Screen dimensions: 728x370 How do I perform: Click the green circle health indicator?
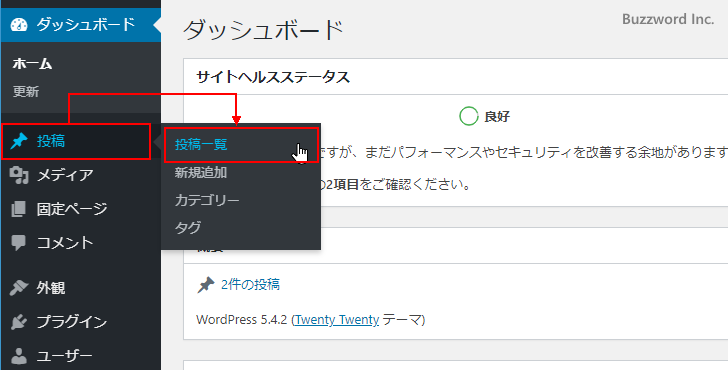click(468, 116)
